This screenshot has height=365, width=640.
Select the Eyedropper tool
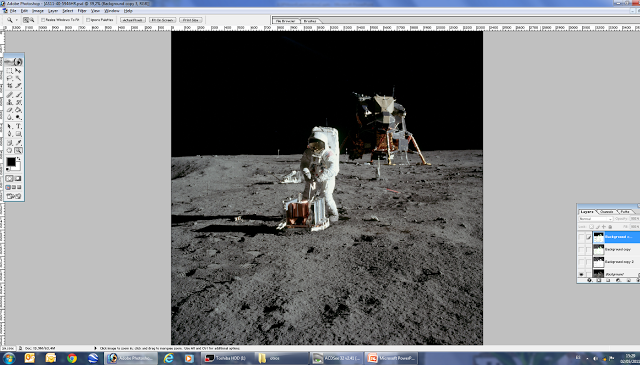[x=18, y=143]
